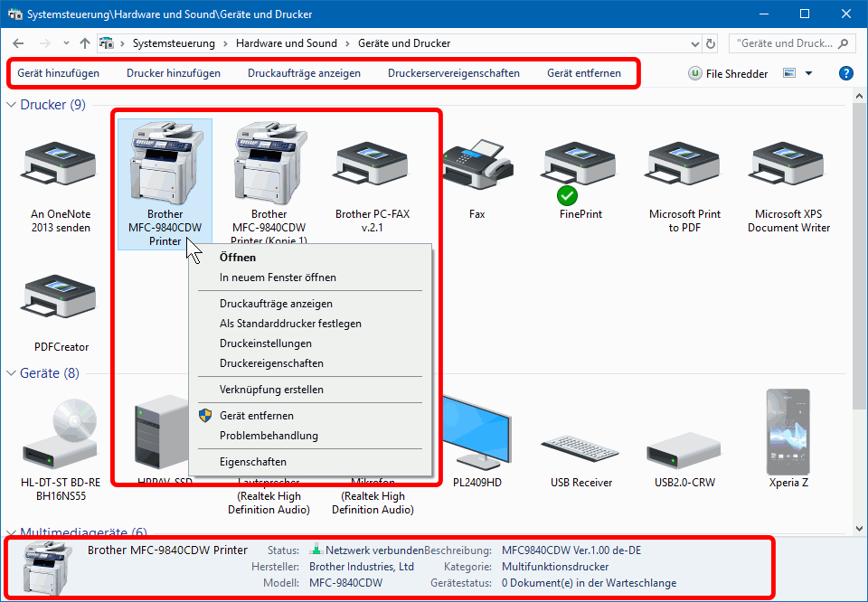The height and width of the screenshot is (602, 868).
Task: Open the help question mark icon
Action: tap(845, 73)
